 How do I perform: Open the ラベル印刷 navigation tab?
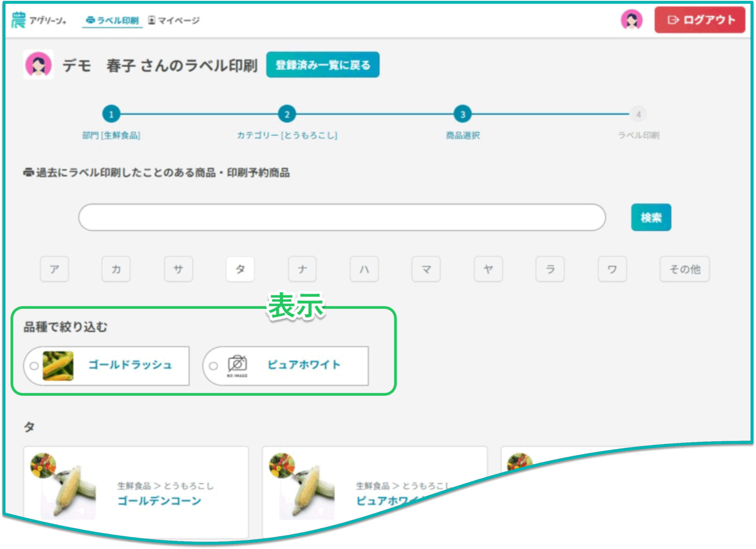tap(112, 21)
